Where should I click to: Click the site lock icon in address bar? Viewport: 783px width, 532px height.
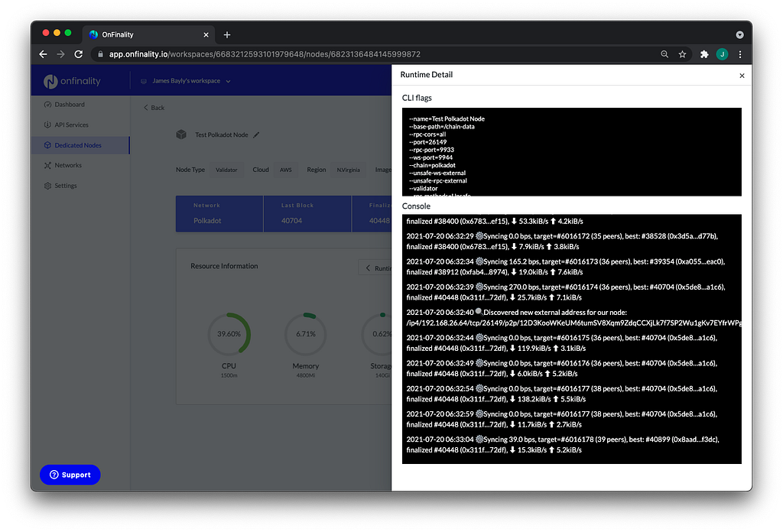coord(100,54)
